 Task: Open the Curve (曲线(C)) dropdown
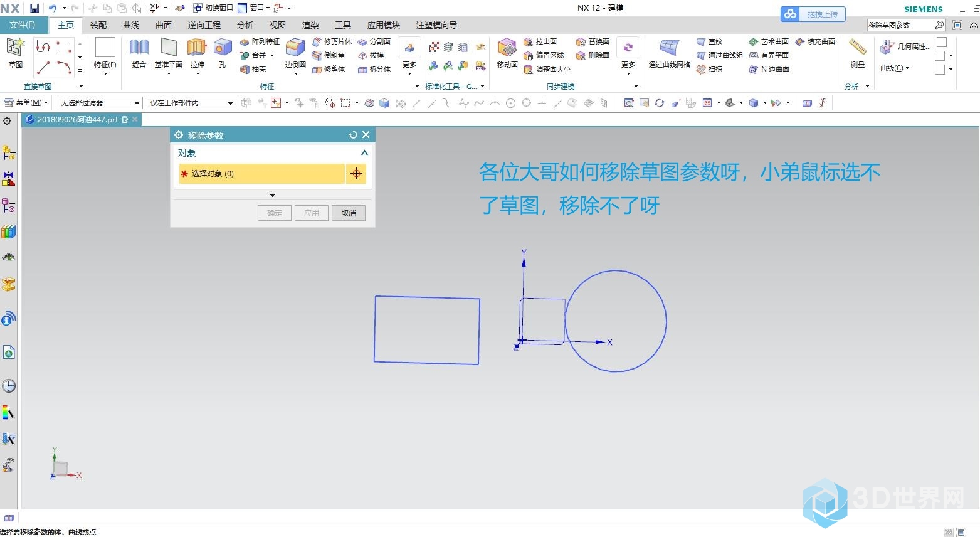(895, 68)
